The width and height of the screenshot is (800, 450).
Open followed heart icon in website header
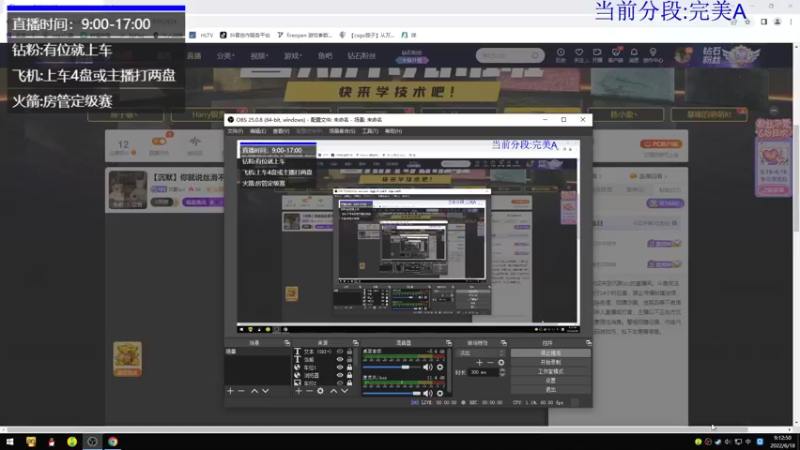(579, 55)
